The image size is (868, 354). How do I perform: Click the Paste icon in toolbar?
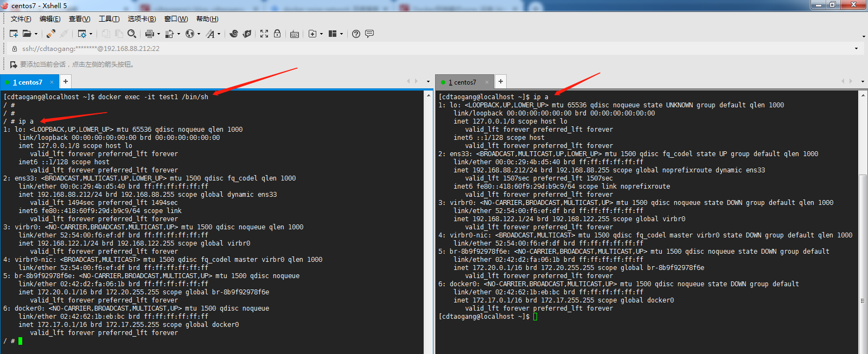119,34
